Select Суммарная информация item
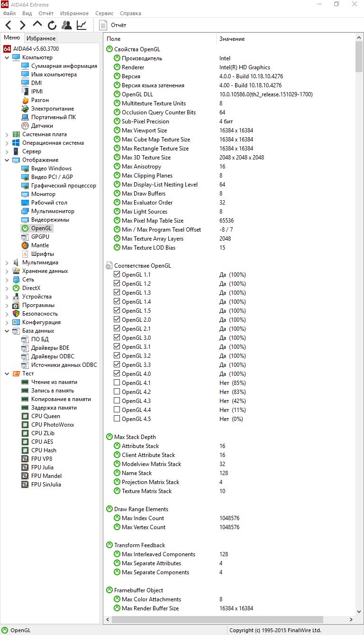This screenshot has width=364, height=635. [x=64, y=66]
